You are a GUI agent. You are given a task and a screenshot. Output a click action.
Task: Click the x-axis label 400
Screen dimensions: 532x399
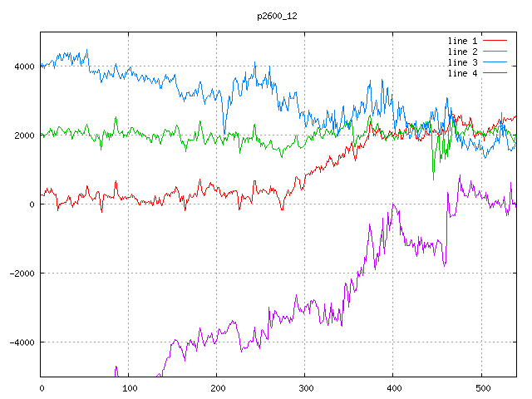(394, 388)
